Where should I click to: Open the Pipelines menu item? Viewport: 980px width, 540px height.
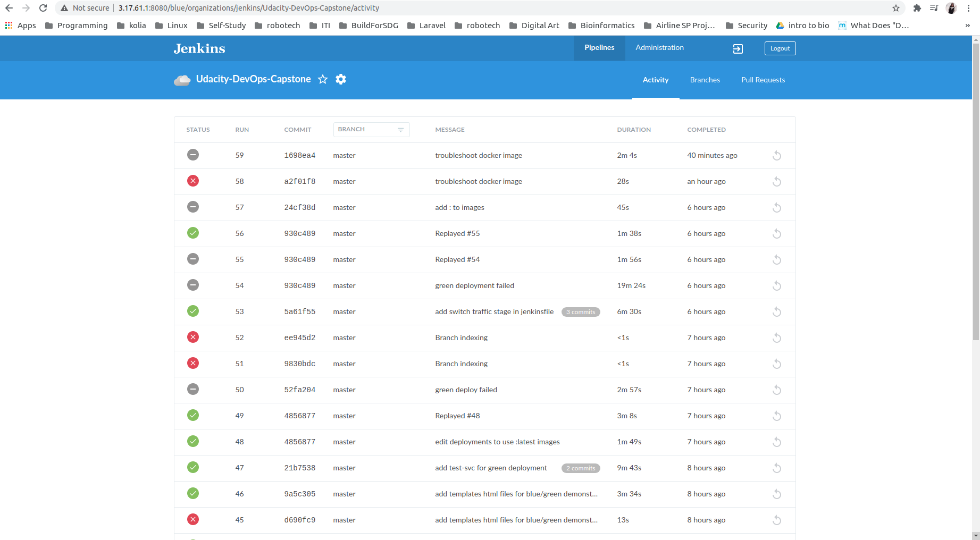(599, 48)
